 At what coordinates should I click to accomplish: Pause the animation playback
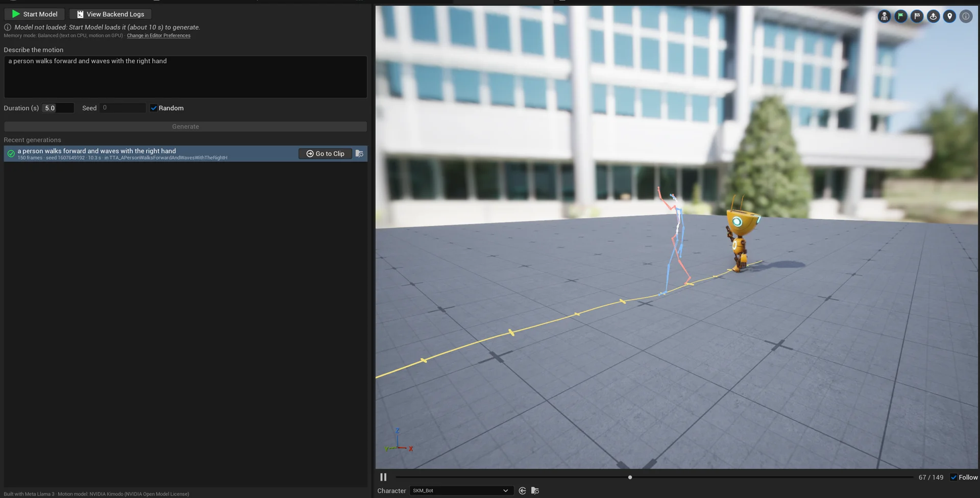pyautogui.click(x=383, y=477)
